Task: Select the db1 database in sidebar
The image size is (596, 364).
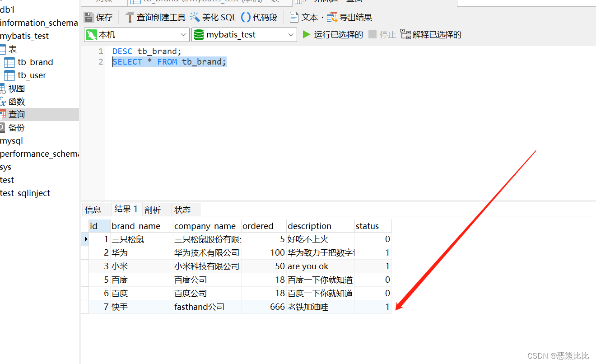Action: [x=8, y=9]
